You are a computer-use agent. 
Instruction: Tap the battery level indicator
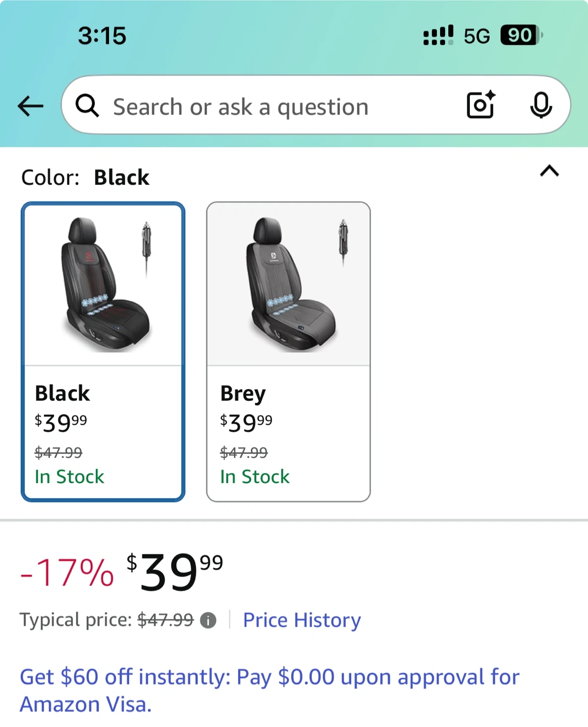[521, 35]
